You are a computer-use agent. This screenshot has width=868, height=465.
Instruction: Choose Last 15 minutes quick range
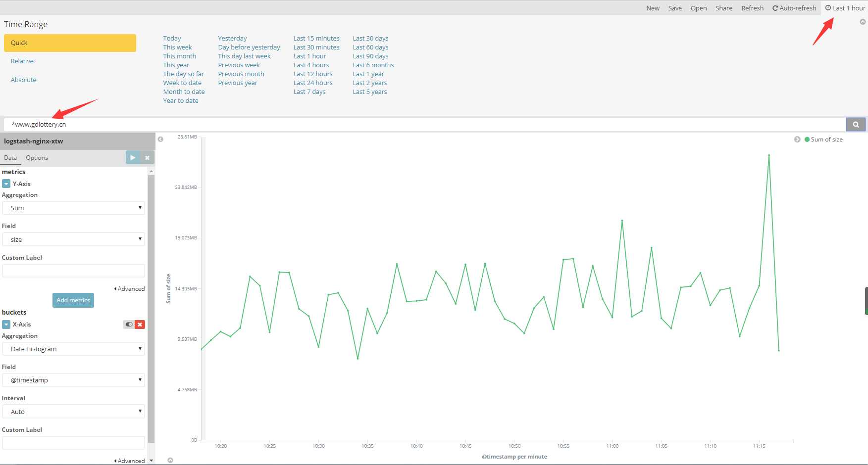(x=316, y=39)
